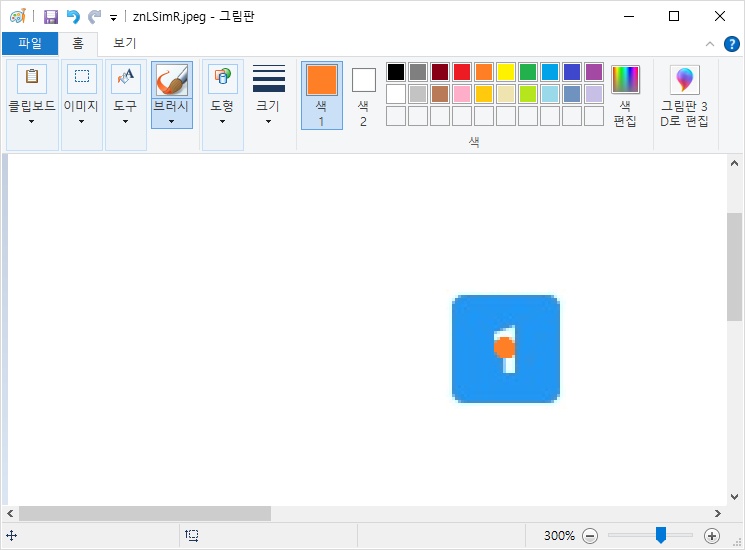
Task: Pick the red color swatch
Action: pyautogui.click(x=462, y=72)
